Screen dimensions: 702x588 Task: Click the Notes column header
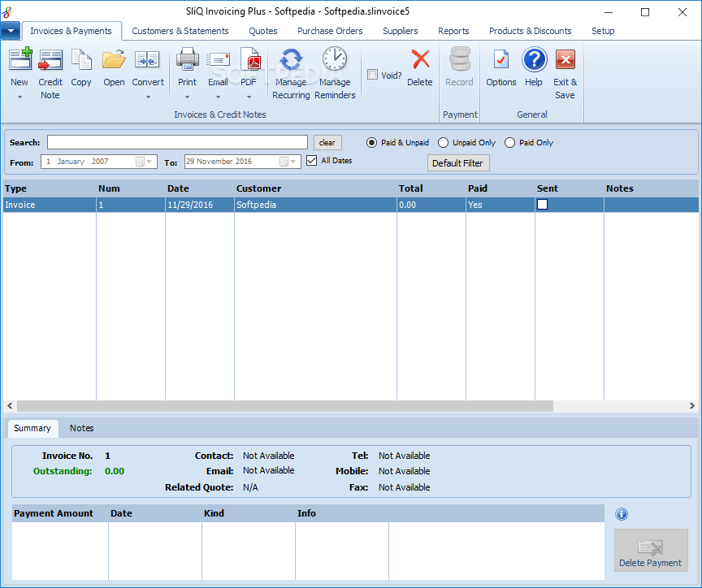pos(651,188)
